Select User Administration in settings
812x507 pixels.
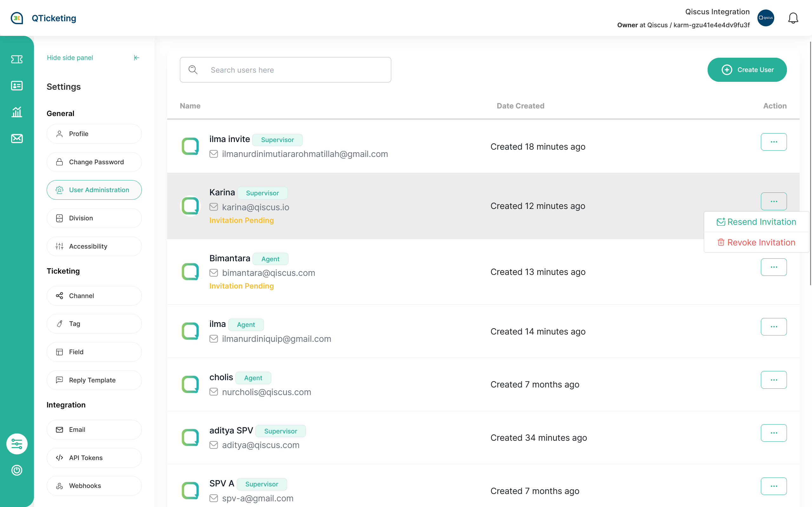pyautogui.click(x=94, y=190)
